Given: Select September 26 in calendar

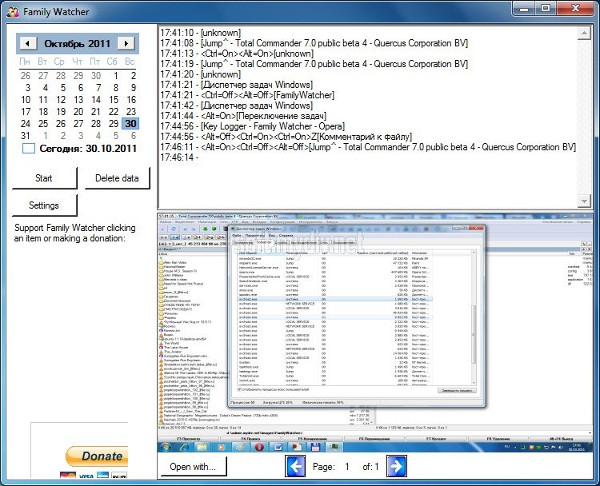Looking at the screenshot, I should coord(26,76).
